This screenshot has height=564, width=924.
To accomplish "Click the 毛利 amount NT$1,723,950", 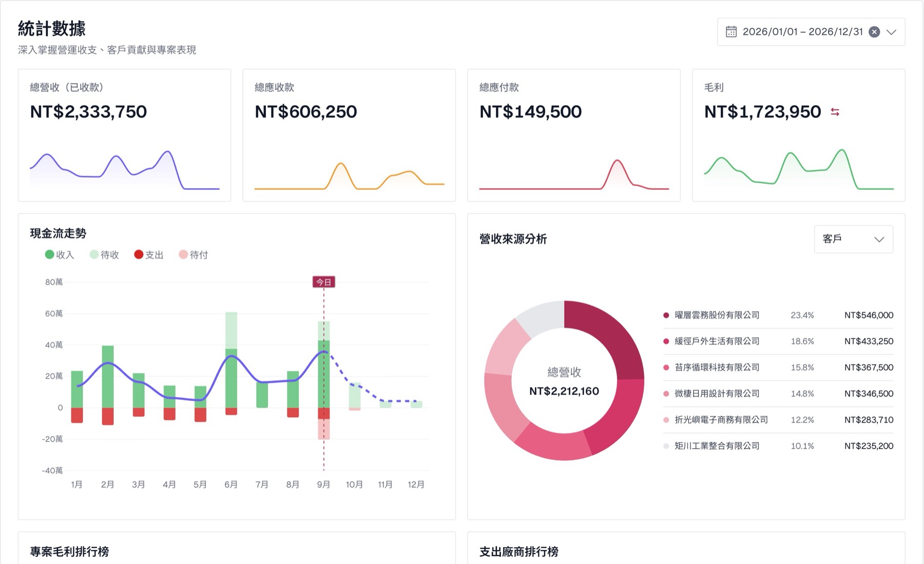I will 762,112.
